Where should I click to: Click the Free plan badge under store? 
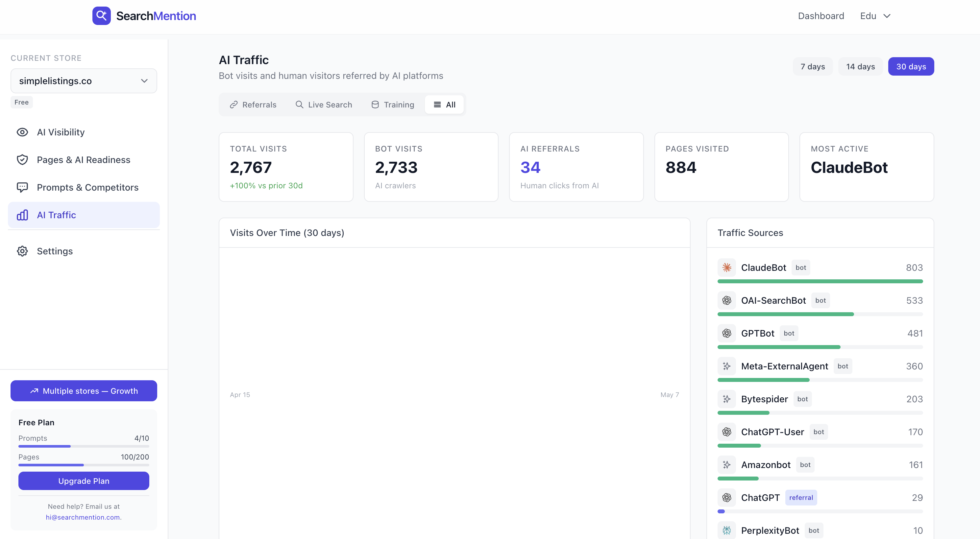pyautogui.click(x=22, y=102)
